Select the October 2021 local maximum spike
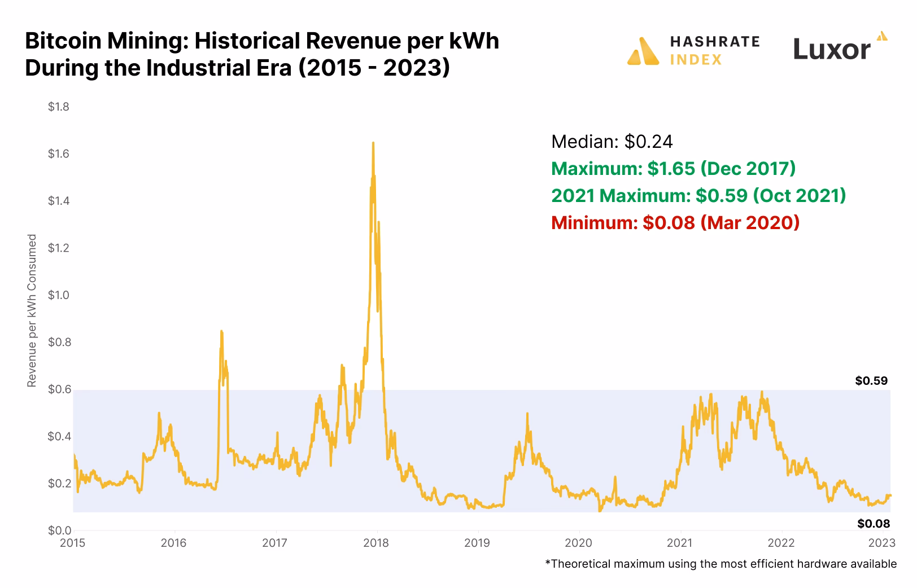 pyautogui.click(x=763, y=391)
